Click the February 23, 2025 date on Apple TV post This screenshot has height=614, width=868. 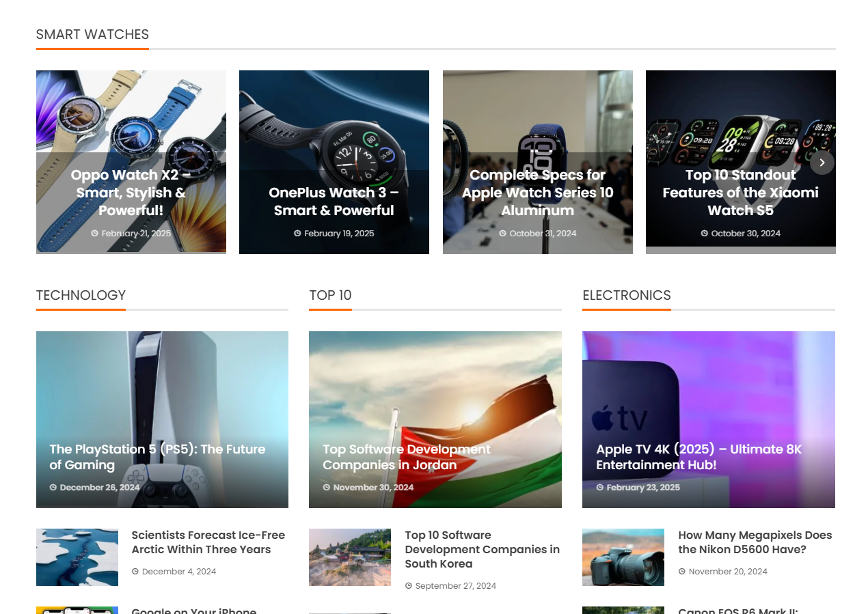(642, 488)
